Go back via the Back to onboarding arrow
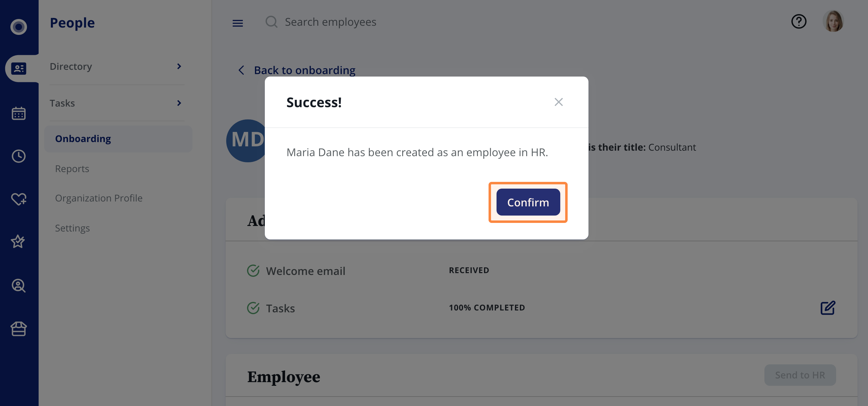Viewport: 868px width, 406px height. tap(241, 70)
